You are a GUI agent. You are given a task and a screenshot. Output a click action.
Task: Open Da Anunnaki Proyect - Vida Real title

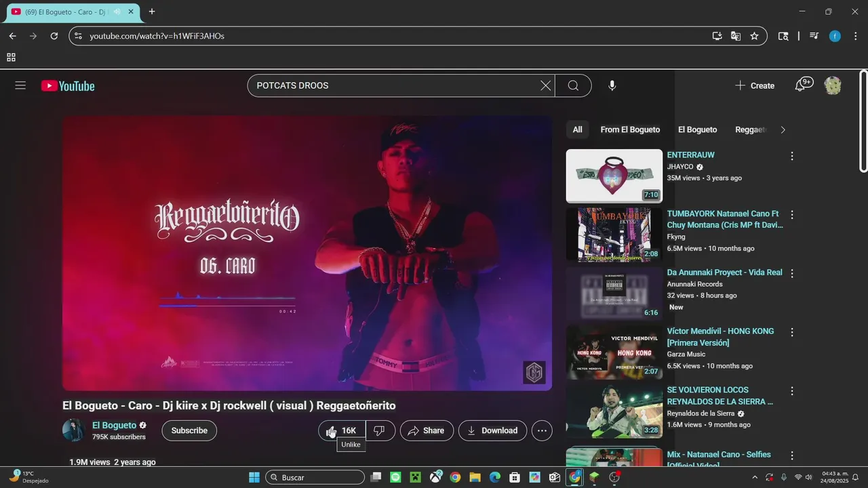pos(724,272)
